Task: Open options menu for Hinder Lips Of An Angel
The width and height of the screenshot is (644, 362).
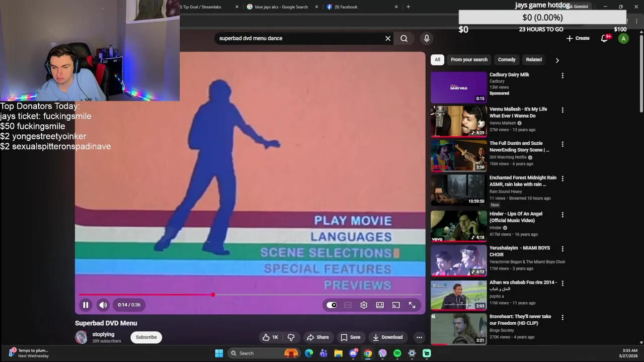Action: point(562,215)
